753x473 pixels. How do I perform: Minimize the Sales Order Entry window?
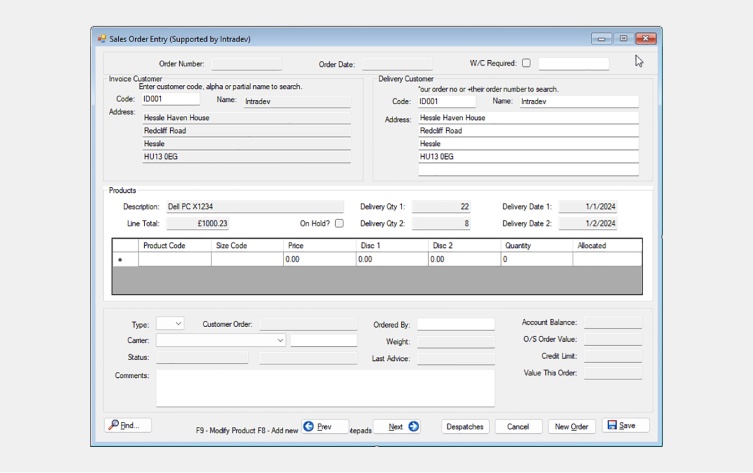click(x=601, y=39)
